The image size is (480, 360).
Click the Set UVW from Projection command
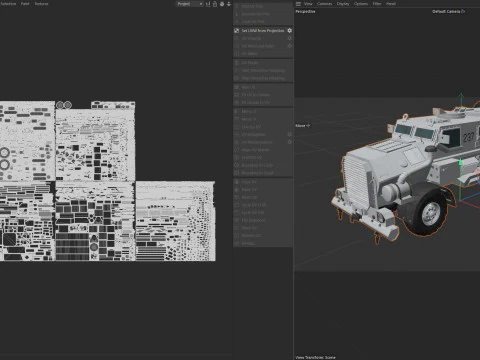tap(263, 31)
